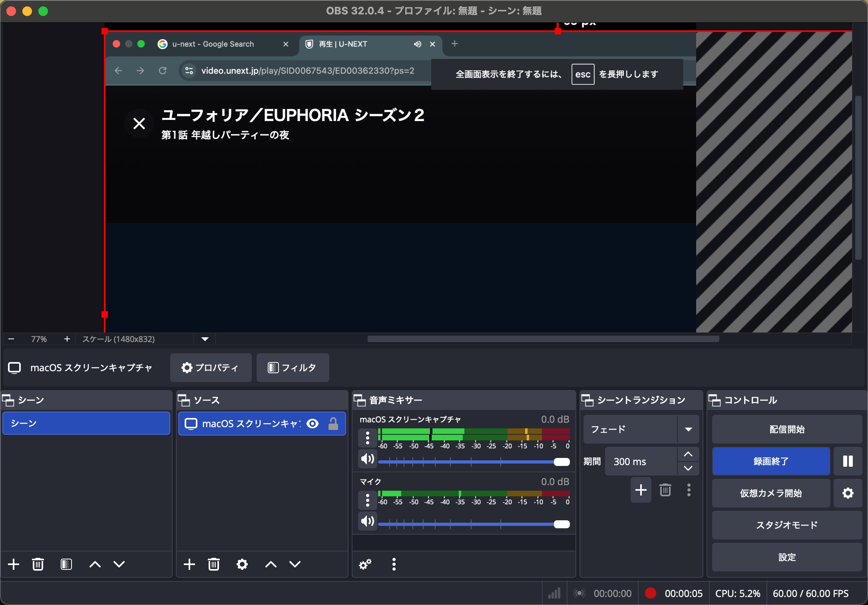Click 配信開始 to start streaming
Screen dimensions: 868x605
pos(787,429)
